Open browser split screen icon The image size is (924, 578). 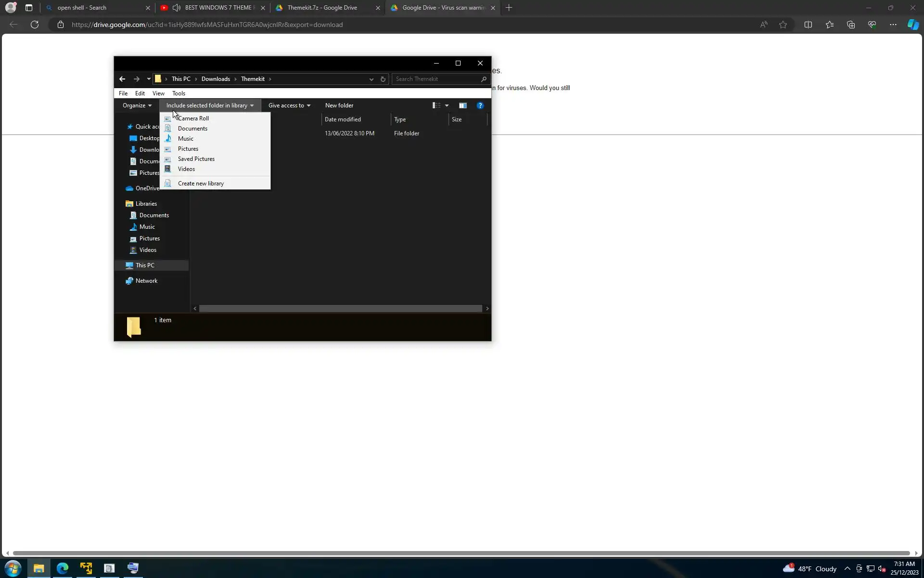808,25
